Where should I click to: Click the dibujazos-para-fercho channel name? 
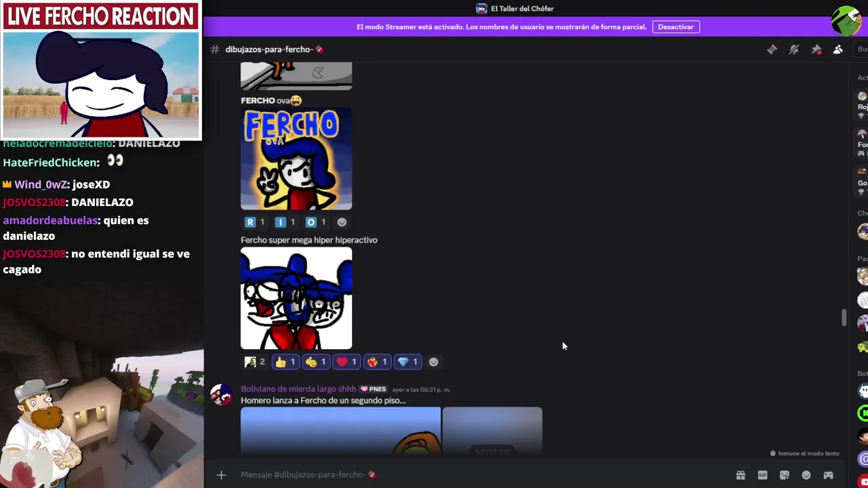(x=269, y=49)
